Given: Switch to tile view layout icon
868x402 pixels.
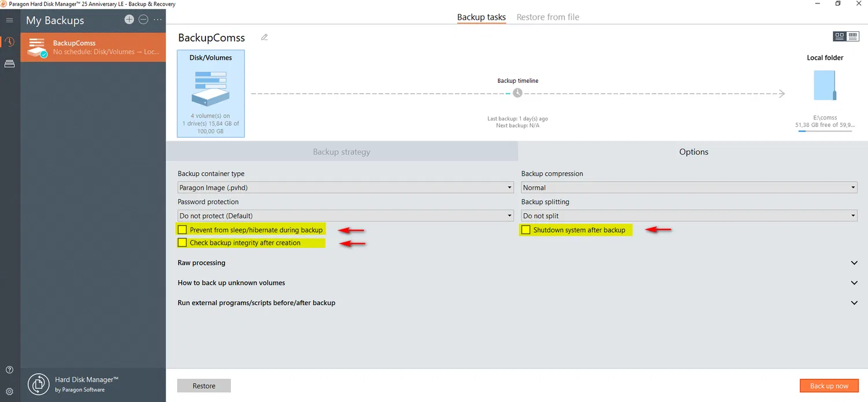Looking at the screenshot, I should click(839, 36).
